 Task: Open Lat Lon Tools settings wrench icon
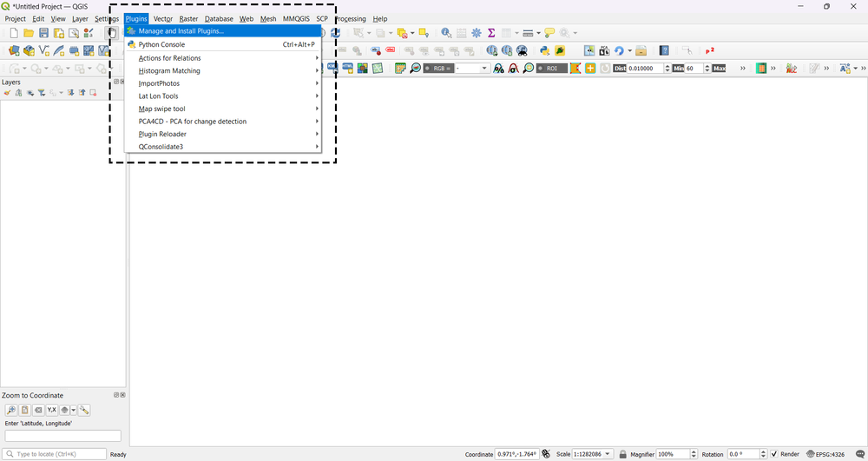[84, 410]
